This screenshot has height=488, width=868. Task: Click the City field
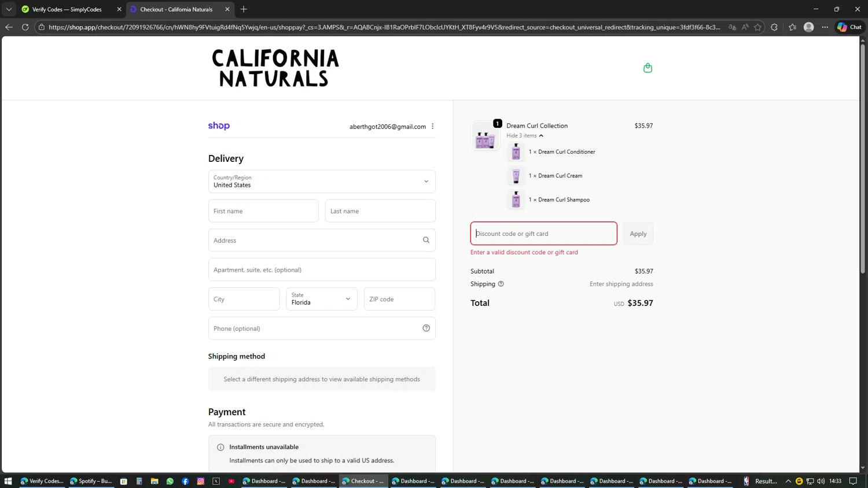(x=244, y=299)
